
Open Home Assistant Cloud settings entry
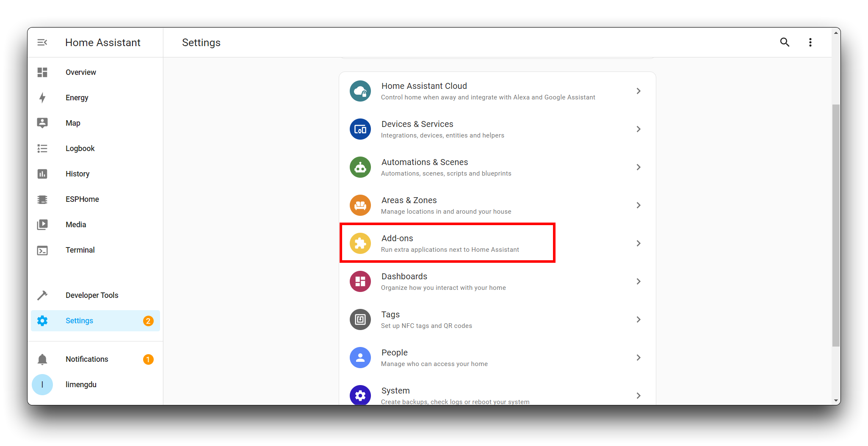[498, 91]
